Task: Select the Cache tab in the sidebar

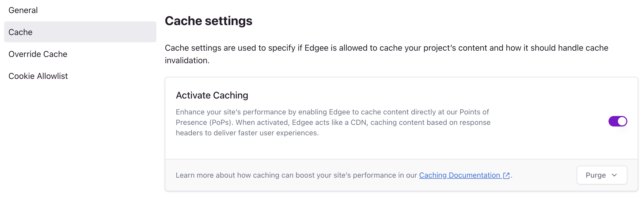Action: coord(21,32)
